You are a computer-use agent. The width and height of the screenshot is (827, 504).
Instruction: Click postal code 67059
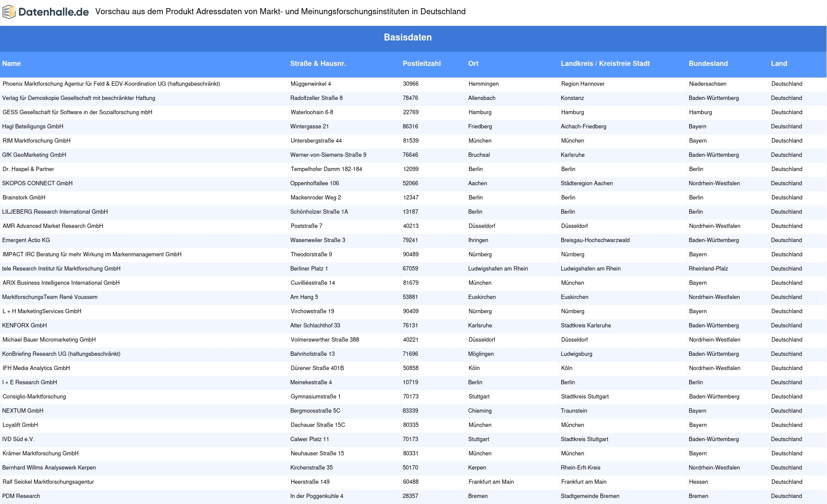pos(410,269)
